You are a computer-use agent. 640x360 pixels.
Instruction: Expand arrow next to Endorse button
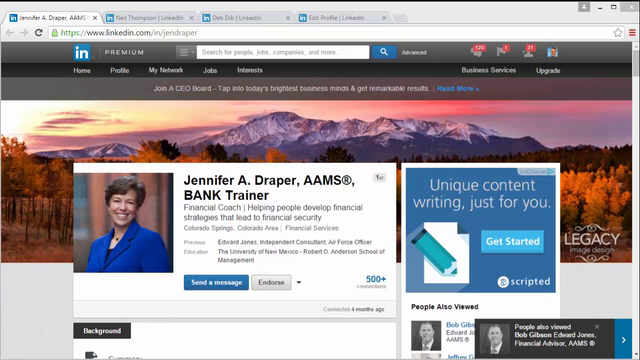click(x=299, y=282)
